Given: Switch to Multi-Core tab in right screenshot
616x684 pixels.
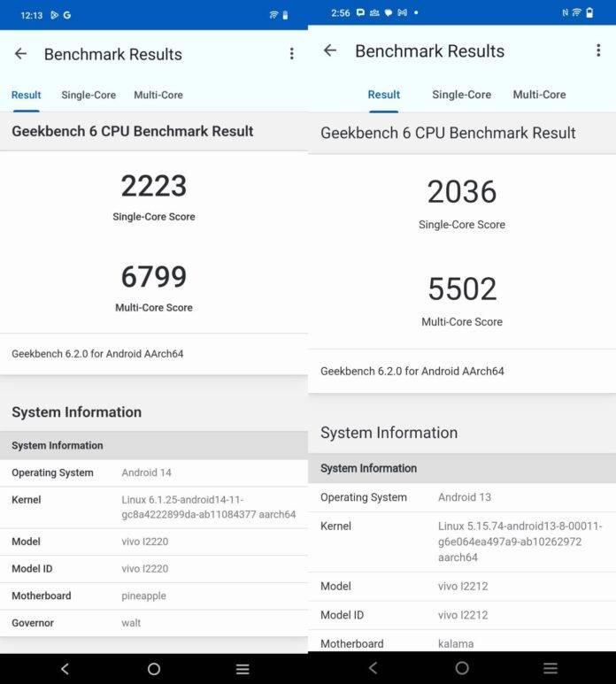Looking at the screenshot, I should [539, 94].
